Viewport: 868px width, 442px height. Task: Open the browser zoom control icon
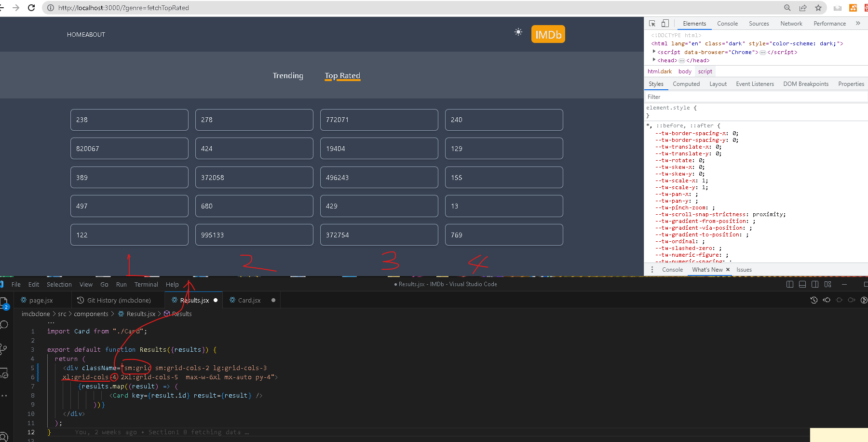tap(787, 8)
